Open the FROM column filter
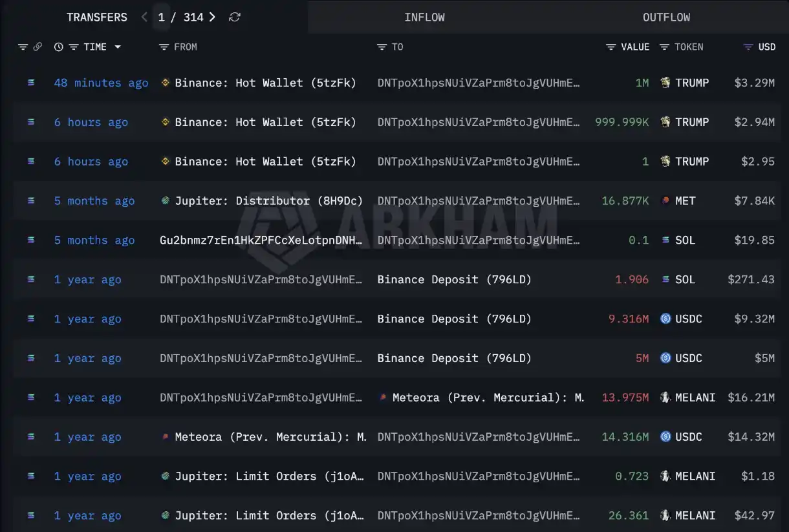The image size is (789, 532). click(164, 47)
